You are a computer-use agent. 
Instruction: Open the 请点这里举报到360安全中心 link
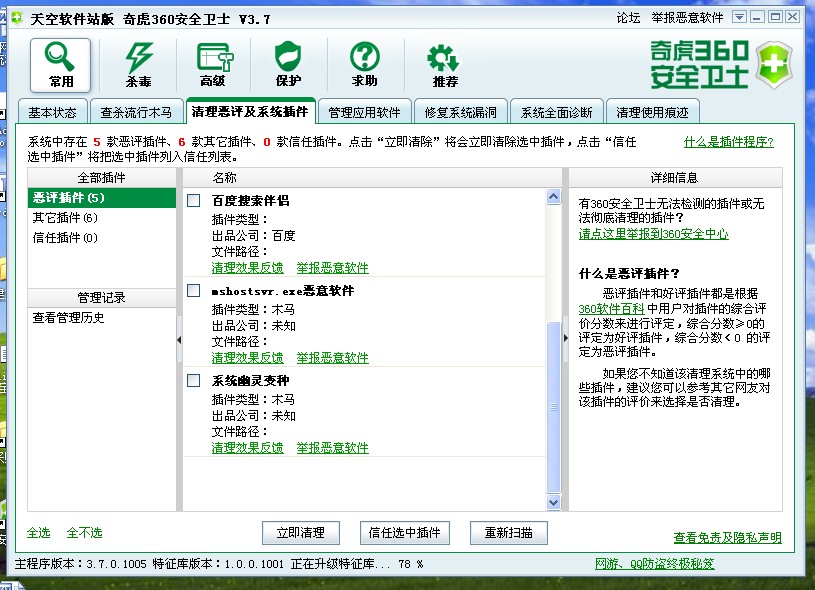[653, 234]
